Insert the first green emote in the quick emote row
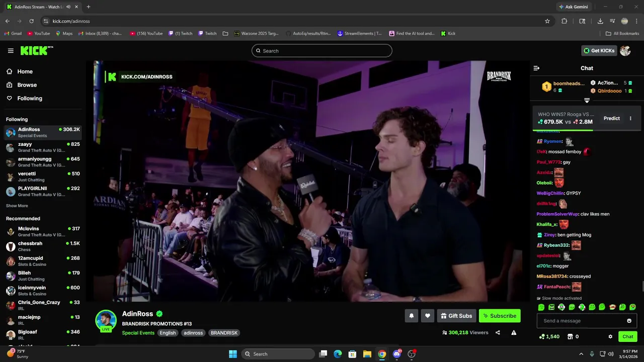The height and width of the screenshot is (362, 644). click(x=541, y=307)
